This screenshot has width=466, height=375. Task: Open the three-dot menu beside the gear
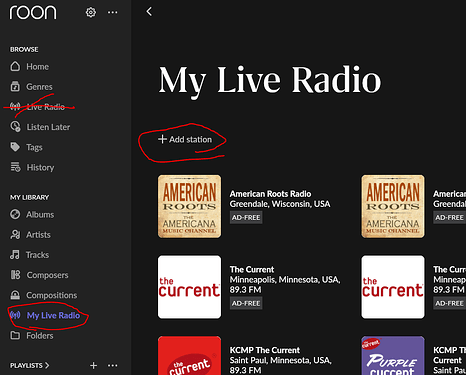[112, 12]
